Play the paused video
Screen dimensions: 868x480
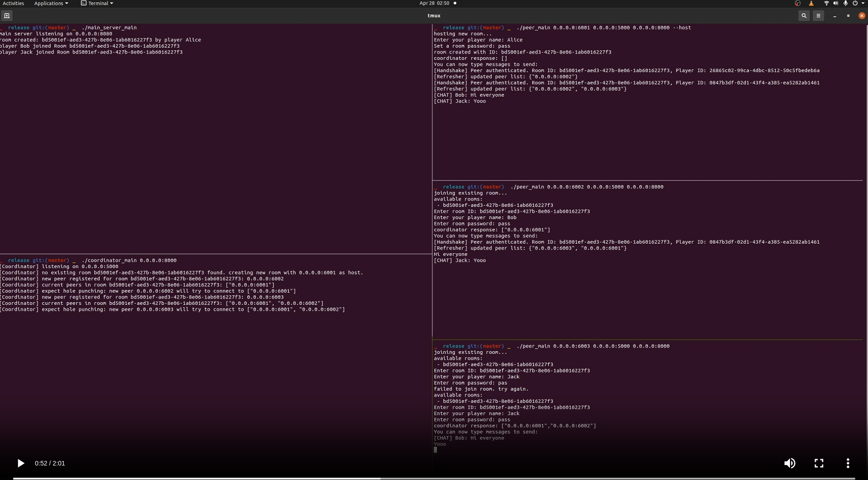[x=20, y=463]
